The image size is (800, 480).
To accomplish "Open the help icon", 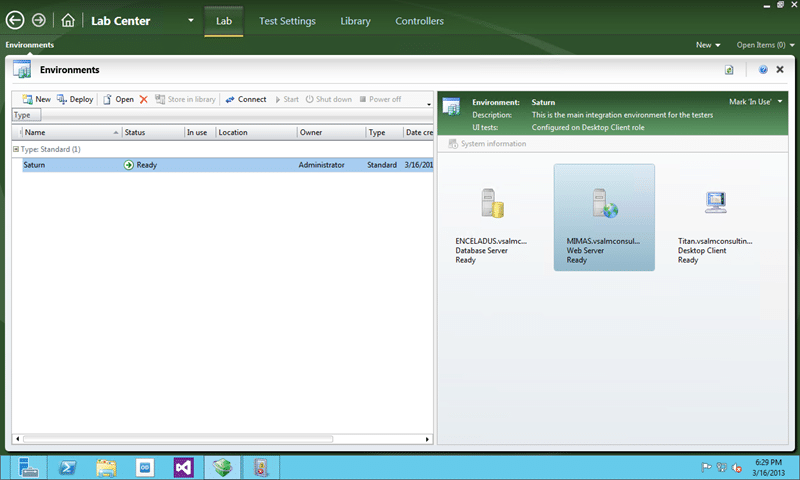I will [x=763, y=70].
